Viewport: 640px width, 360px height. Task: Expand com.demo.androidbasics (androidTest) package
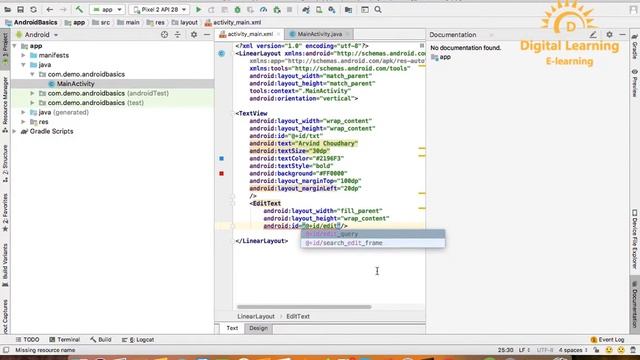point(32,93)
